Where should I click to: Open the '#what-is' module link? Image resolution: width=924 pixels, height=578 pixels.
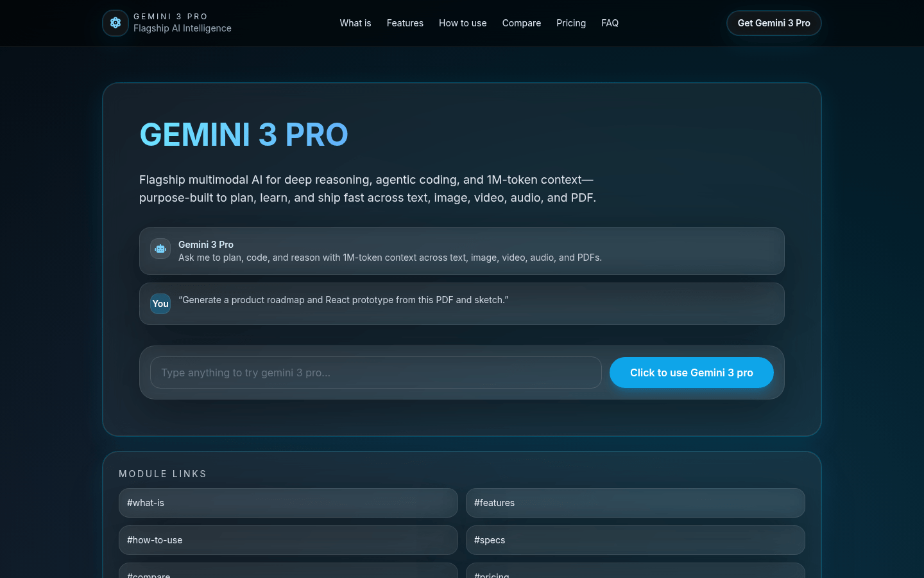(x=288, y=503)
